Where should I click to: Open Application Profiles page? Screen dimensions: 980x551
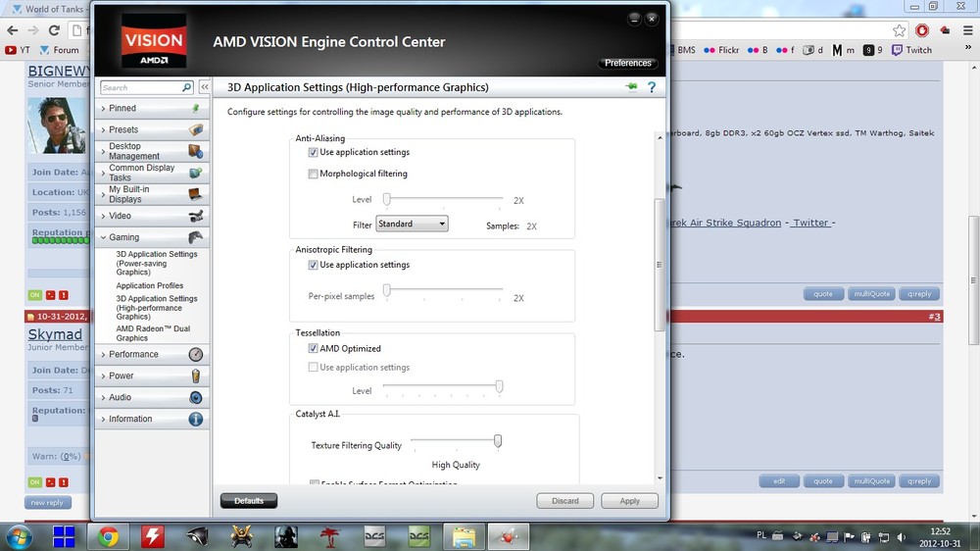tap(149, 286)
